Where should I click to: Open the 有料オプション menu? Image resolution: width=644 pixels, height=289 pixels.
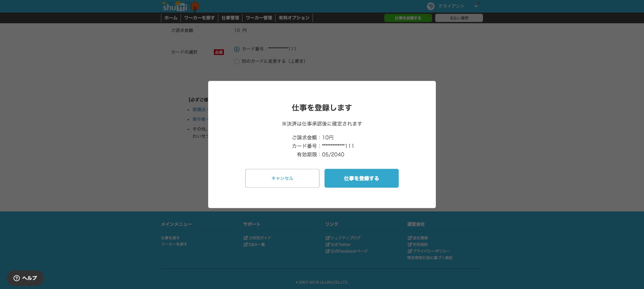(294, 18)
